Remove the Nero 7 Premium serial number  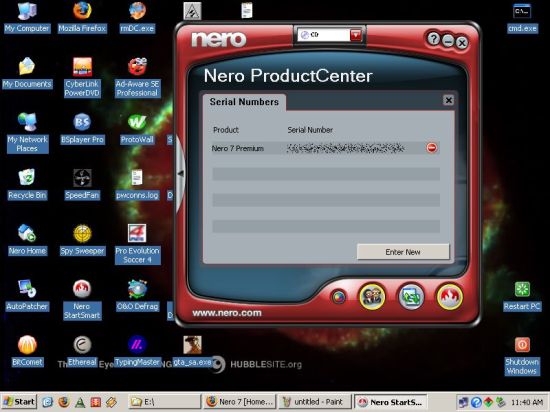pos(432,148)
